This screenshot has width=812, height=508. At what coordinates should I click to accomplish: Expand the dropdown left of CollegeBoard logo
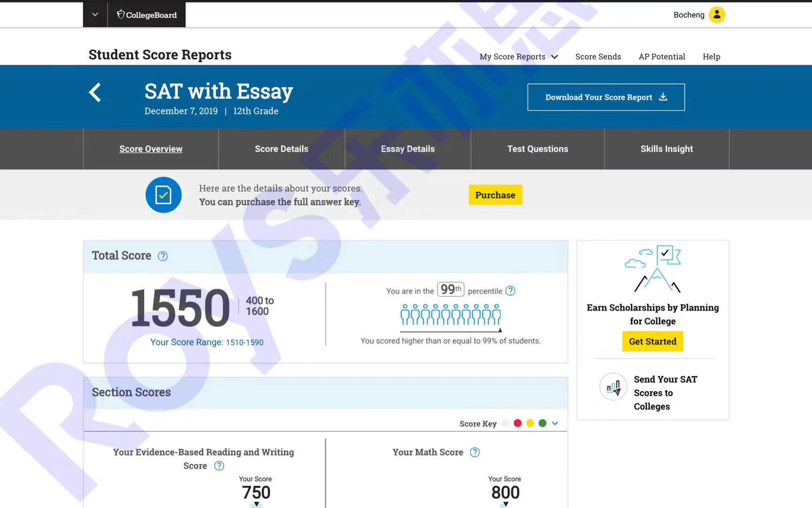[x=95, y=15]
